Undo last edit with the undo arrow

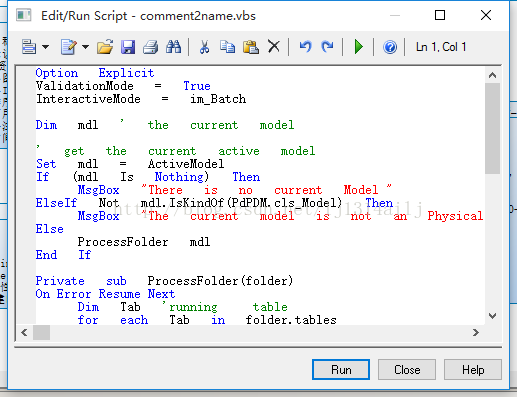click(x=305, y=47)
